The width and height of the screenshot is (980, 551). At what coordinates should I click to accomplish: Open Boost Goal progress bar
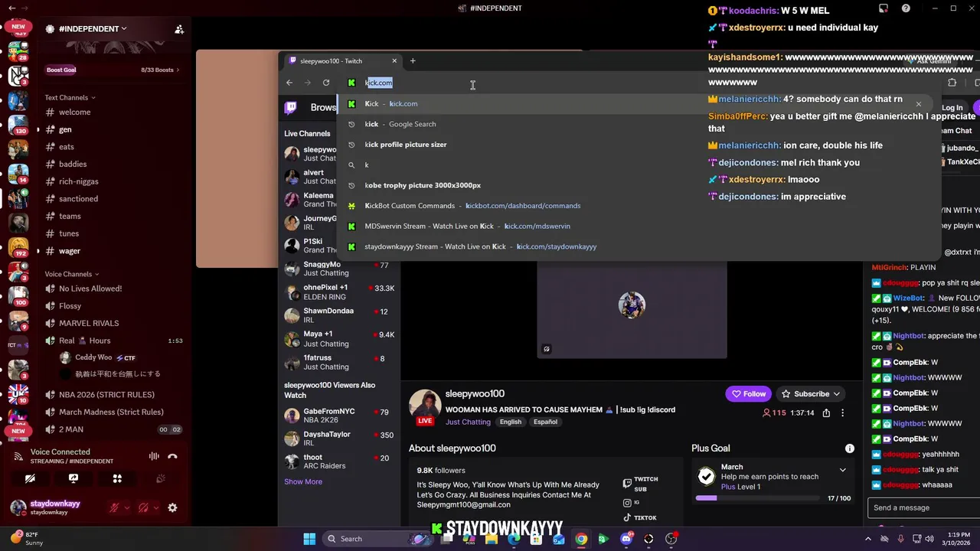coord(113,70)
